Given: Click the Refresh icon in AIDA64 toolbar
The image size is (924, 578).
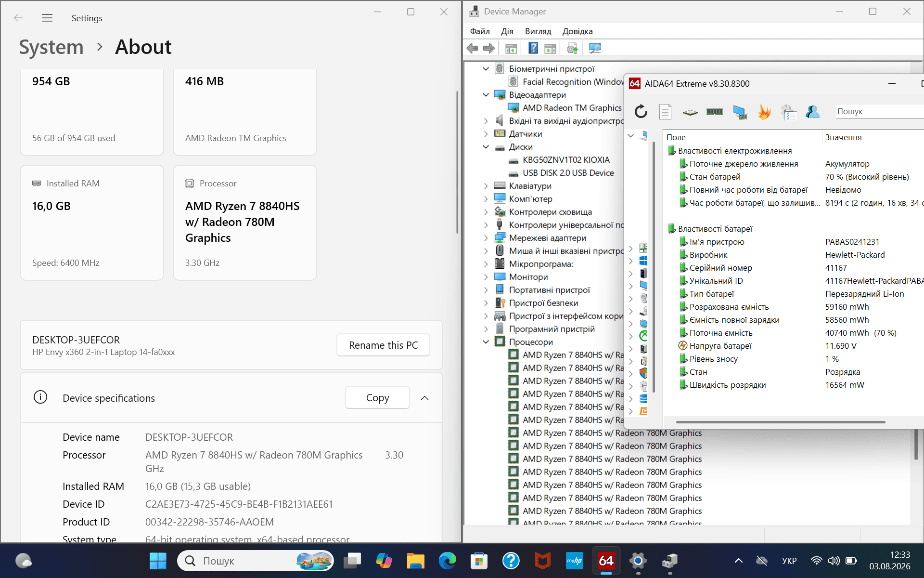Looking at the screenshot, I should click(x=641, y=112).
